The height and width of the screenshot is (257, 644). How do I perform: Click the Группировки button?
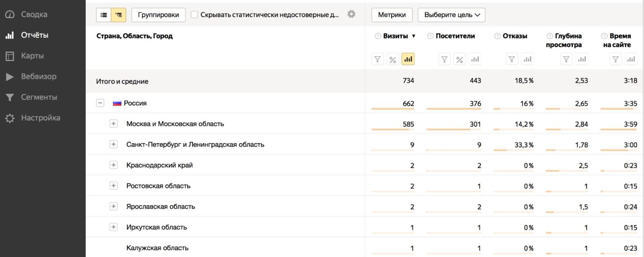(x=158, y=15)
